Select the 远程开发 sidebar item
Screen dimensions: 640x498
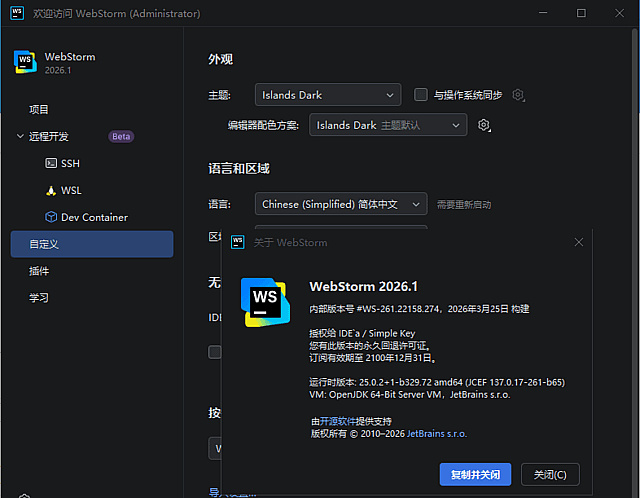tap(92, 136)
